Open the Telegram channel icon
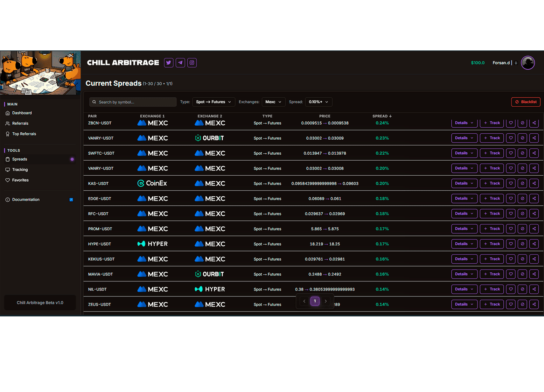Image resolution: width=544 pixels, height=392 pixels. click(x=180, y=63)
